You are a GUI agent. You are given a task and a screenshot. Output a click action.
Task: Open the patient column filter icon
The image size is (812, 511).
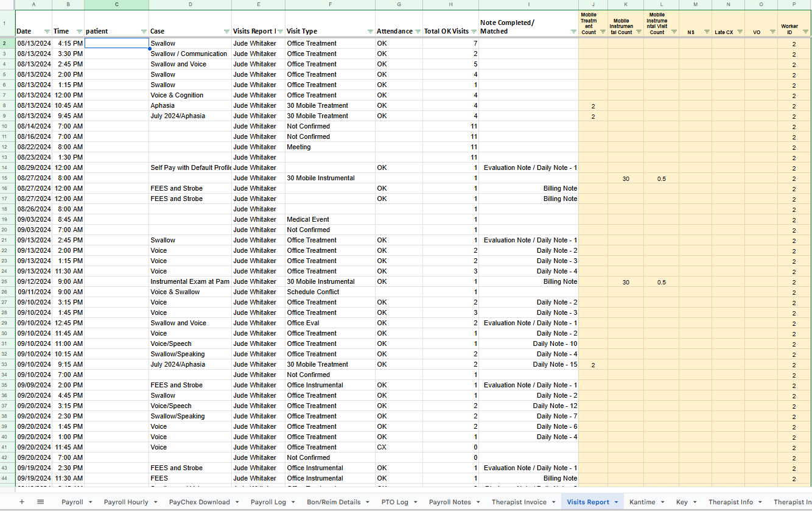[144, 31]
